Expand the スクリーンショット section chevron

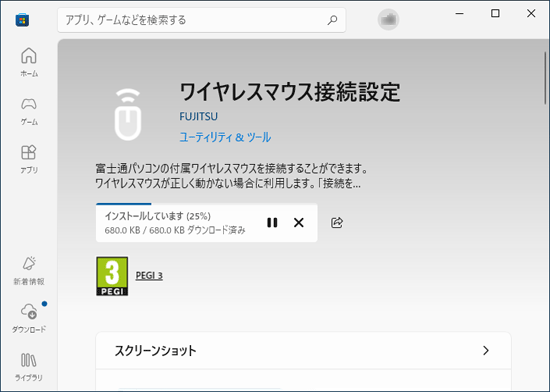[x=486, y=350]
